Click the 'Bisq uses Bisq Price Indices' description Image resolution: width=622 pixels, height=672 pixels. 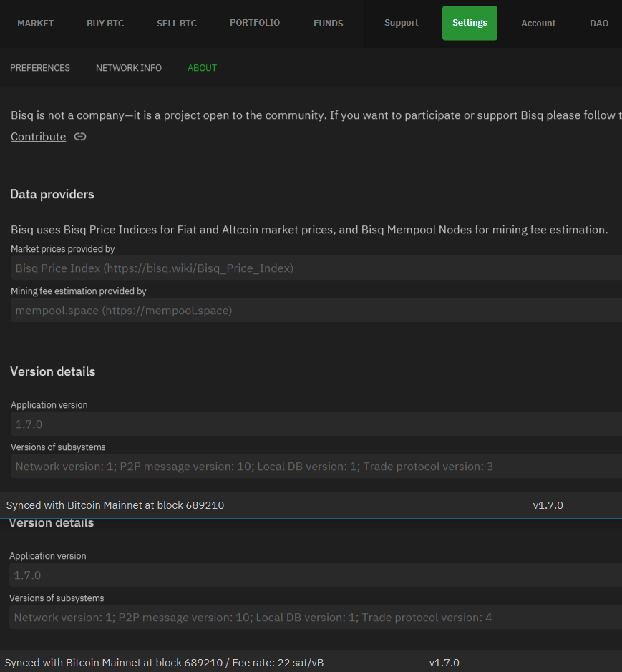tap(309, 229)
